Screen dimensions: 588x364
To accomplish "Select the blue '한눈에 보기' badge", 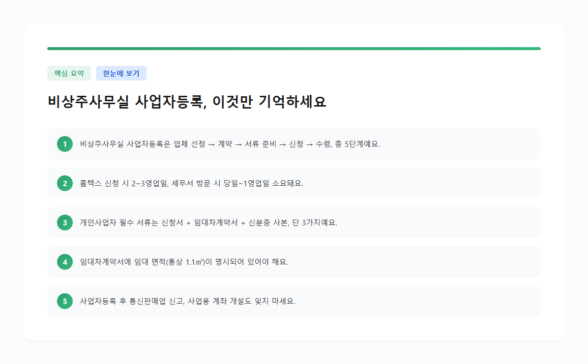I will pos(121,73).
